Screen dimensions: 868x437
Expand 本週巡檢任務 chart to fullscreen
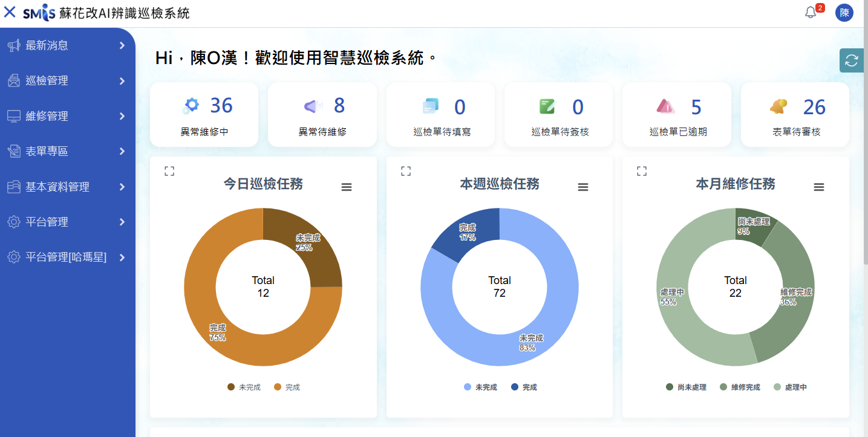pyautogui.click(x=406, y=172)
